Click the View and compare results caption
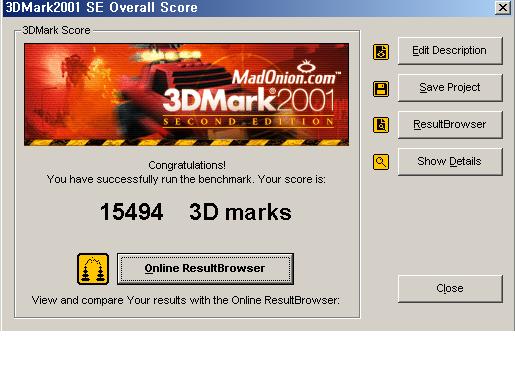 click(186, 301)
